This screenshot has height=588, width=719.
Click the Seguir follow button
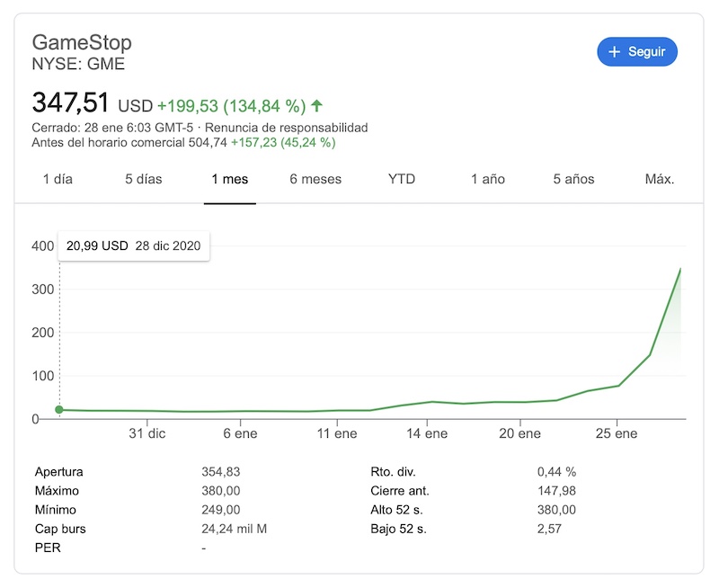[x=636, y=52]
